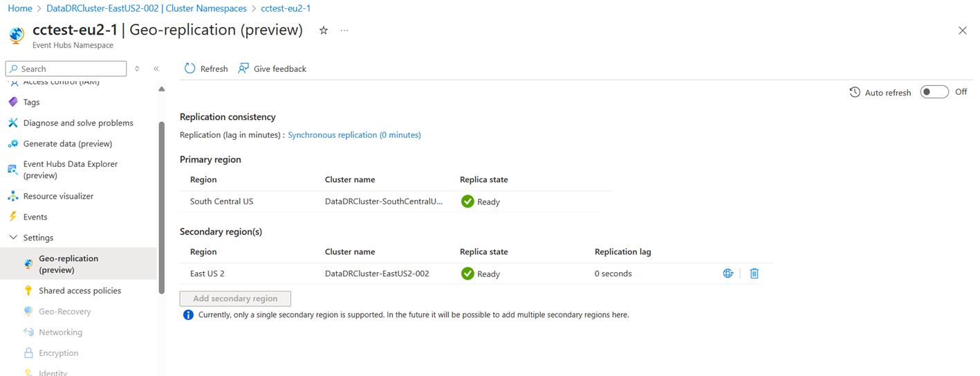The width and height of the screenshot is (980, 376).
Task: Click the Tags icon in the sidebar
Action: tap(12, 102)
